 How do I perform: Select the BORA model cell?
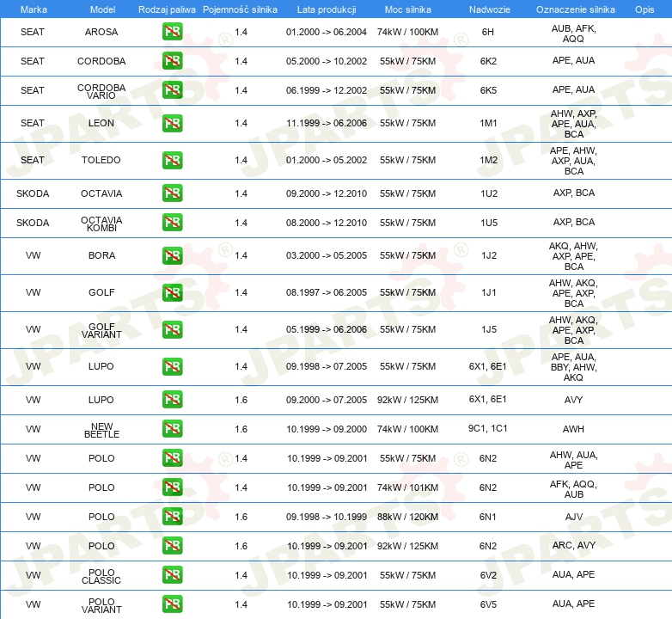(x=101, y=255)
